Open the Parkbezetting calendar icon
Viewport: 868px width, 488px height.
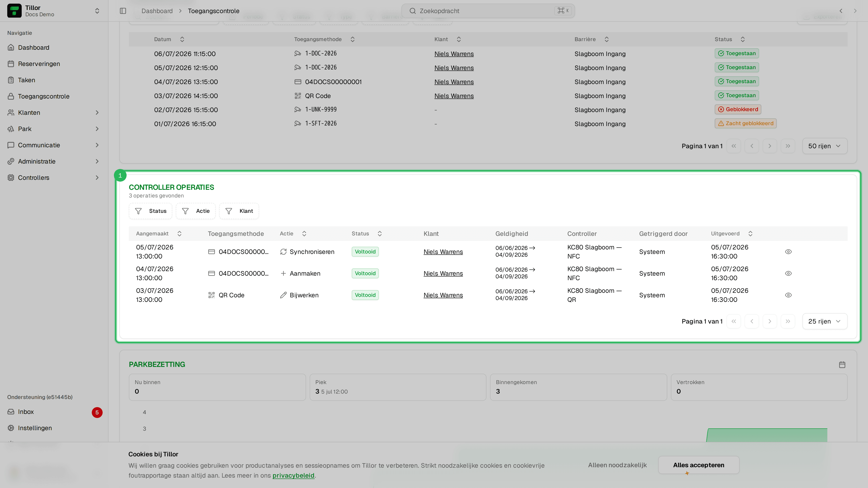(x=842, y=365)
